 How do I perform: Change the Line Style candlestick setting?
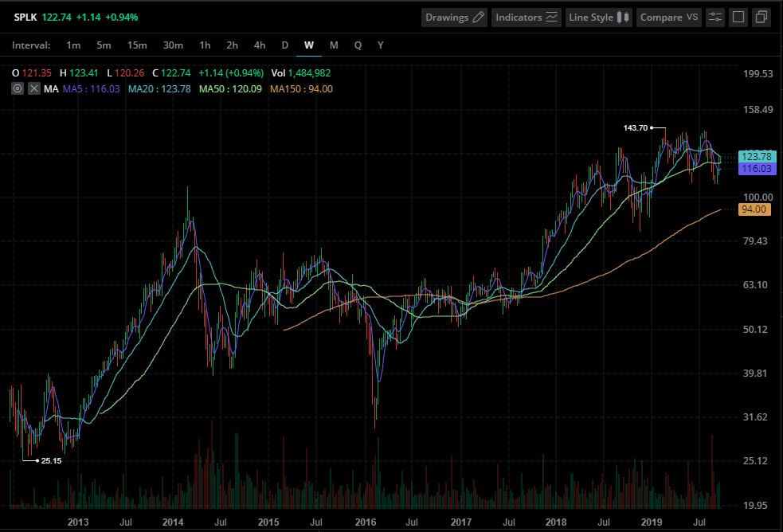point(599,18)
